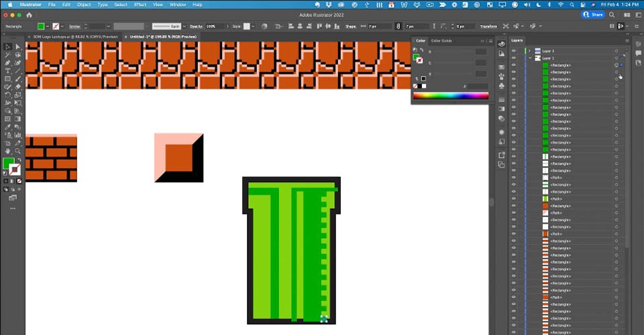Open the Window menu
Screen dimensions: 644x335
[178, 5]
